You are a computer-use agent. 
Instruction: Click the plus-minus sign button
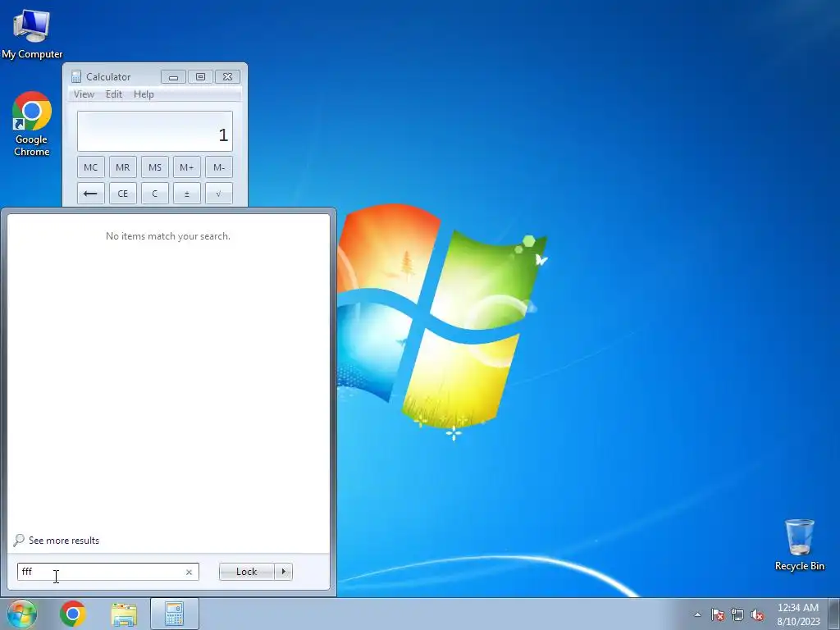187,194
